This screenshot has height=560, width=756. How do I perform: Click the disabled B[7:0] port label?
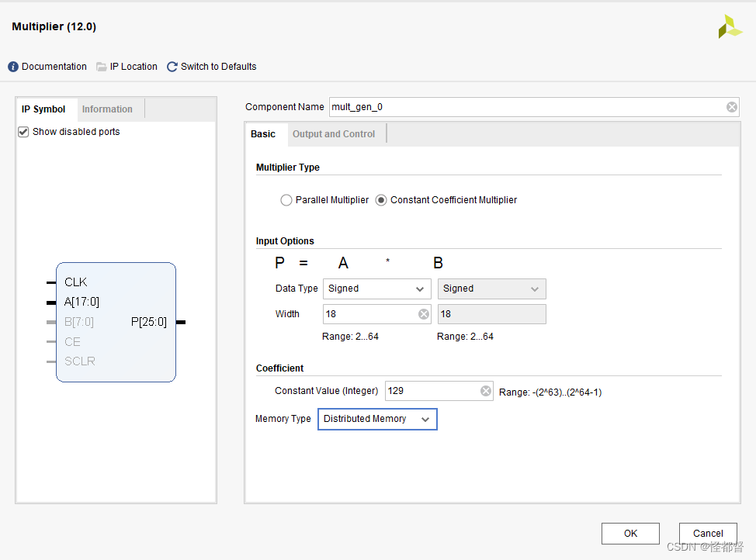[x=79, y=322]
